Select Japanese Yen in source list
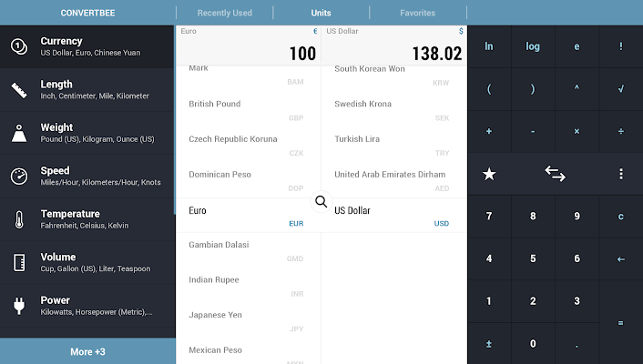 pos(248,321)
